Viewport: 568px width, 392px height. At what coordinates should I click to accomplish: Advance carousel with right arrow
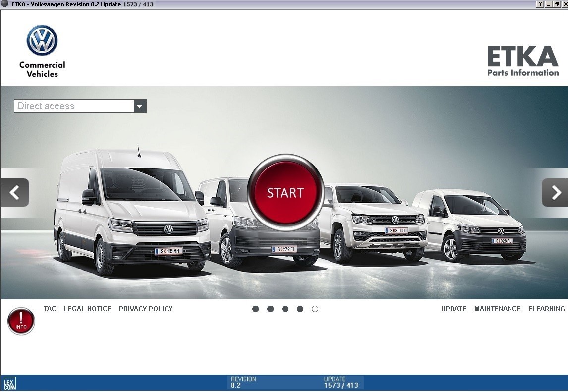[x=555, y=192]
